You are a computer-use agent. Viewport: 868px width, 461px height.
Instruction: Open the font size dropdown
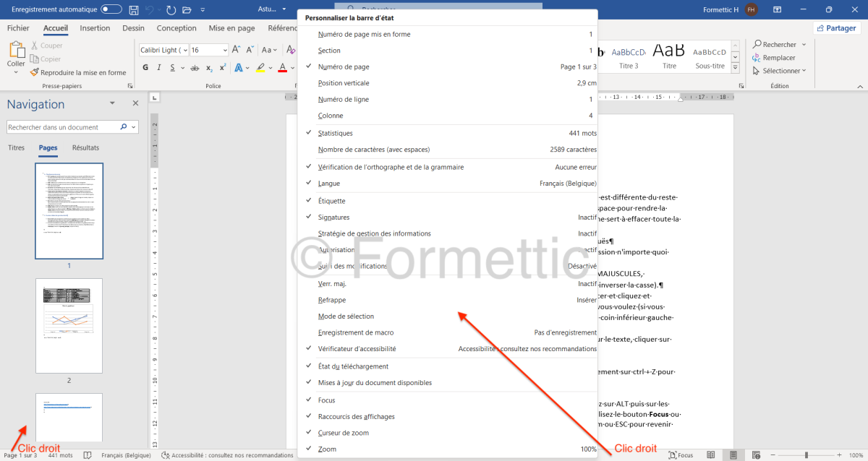click(x=224, y=50)
